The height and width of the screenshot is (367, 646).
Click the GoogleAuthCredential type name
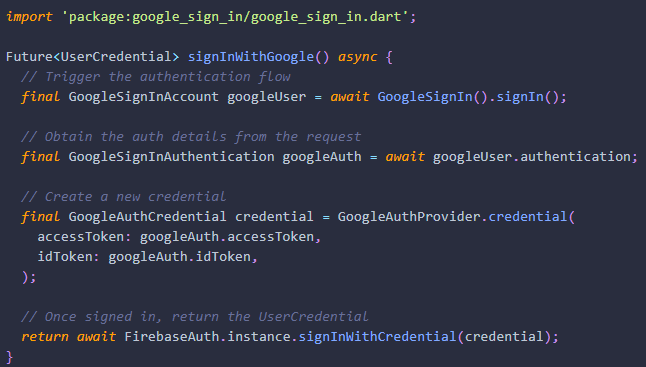[x=147, y=217]
